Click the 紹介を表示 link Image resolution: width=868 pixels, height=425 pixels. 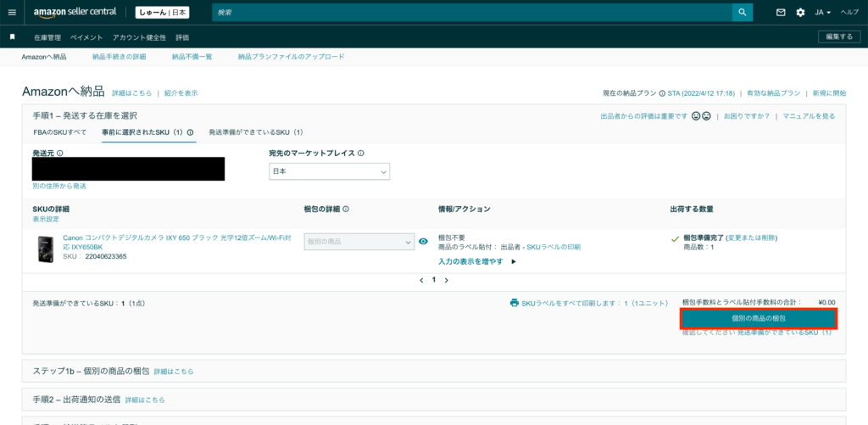(181, 93)
